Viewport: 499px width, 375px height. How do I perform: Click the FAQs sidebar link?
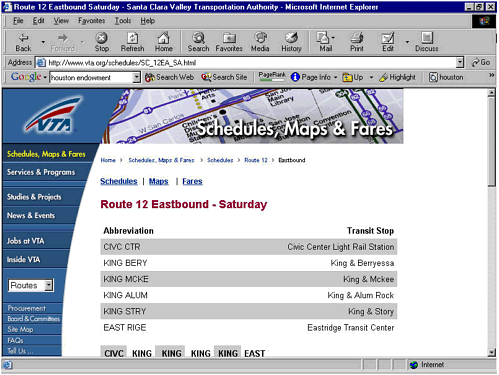point(15,340)
